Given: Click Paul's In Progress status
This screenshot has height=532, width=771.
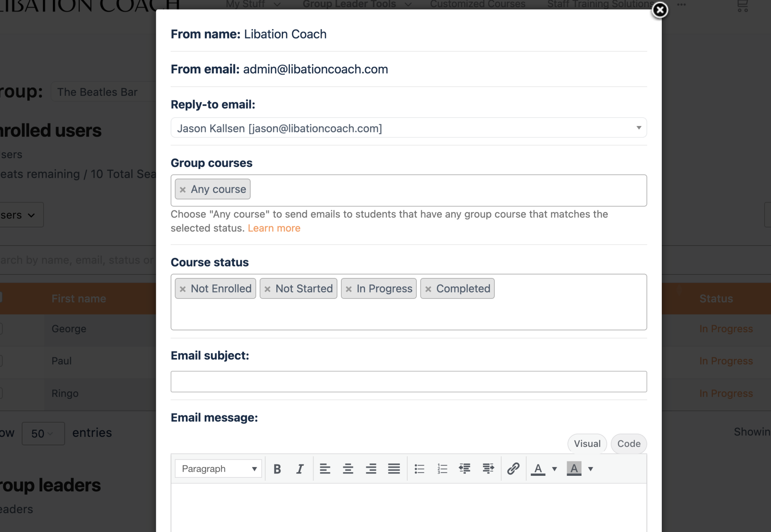Looking at the screenshot, I should (726, 361).
